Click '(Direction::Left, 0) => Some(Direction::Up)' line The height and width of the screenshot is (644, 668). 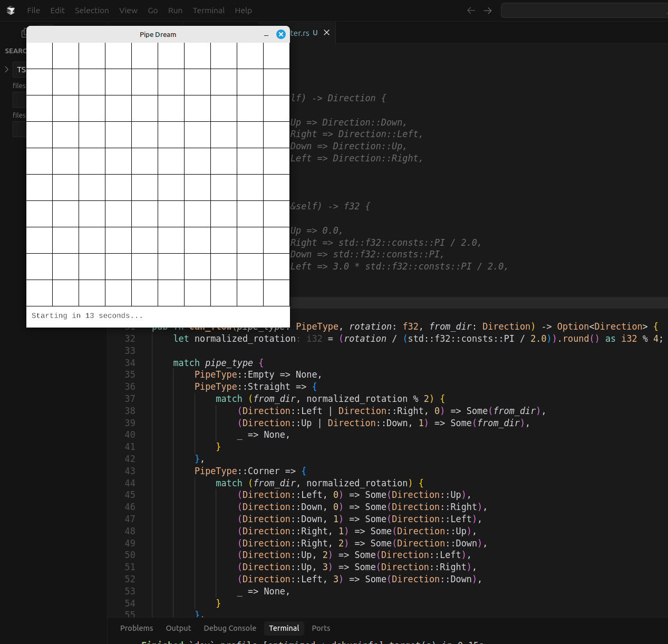pyautogui.click(x=354, y=495)
